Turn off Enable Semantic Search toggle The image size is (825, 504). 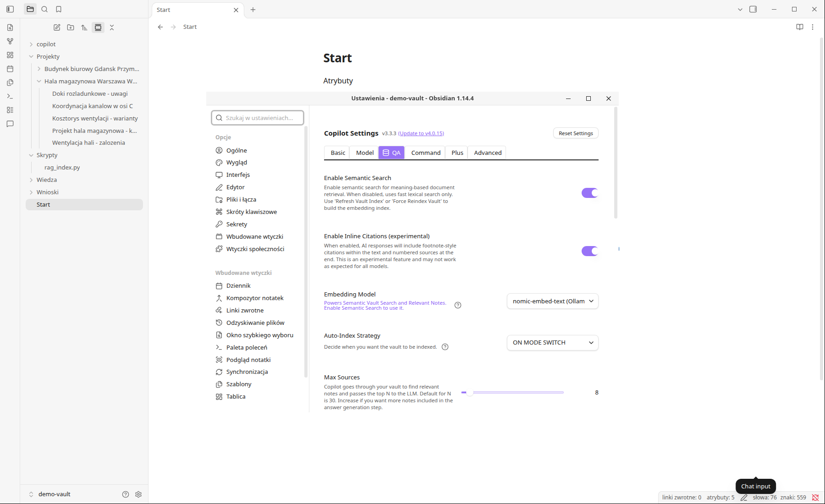tap(590, 193)
